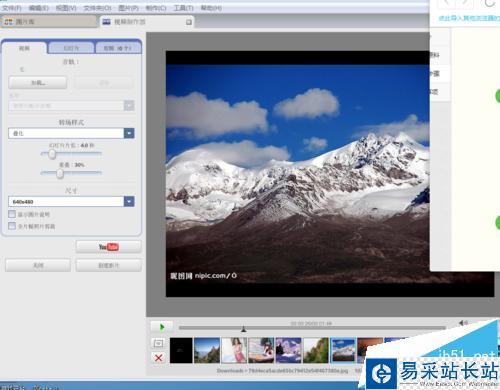The image size is (500, 390).
Task: Select the highlighted snow mountain thumbnail
Action: (x=343, y=350)
